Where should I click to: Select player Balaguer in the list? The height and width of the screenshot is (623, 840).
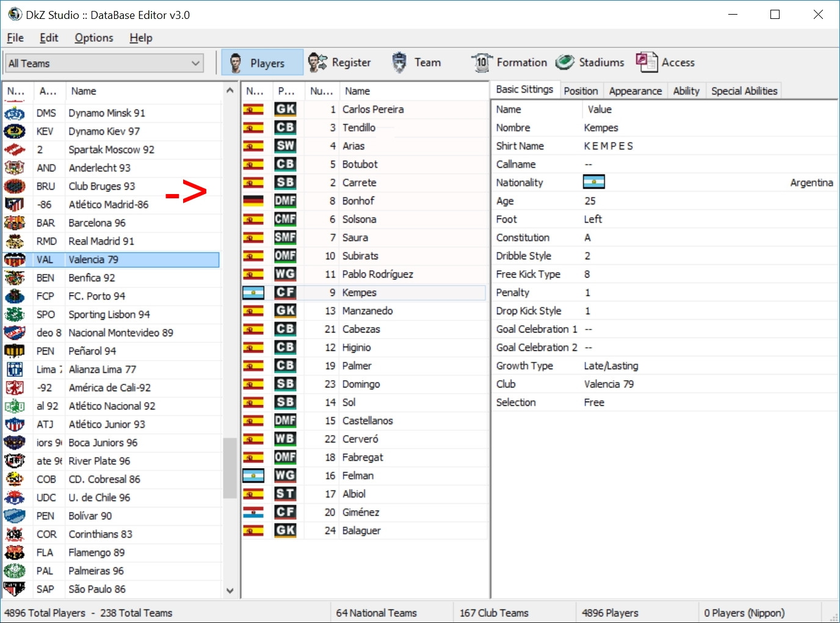tap(364, 530)
